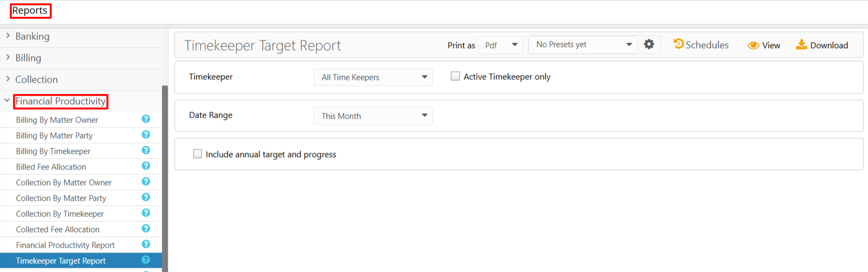Click the sidebar vertical scrollbar
This screenshot has height=272, width=868.
165,178
